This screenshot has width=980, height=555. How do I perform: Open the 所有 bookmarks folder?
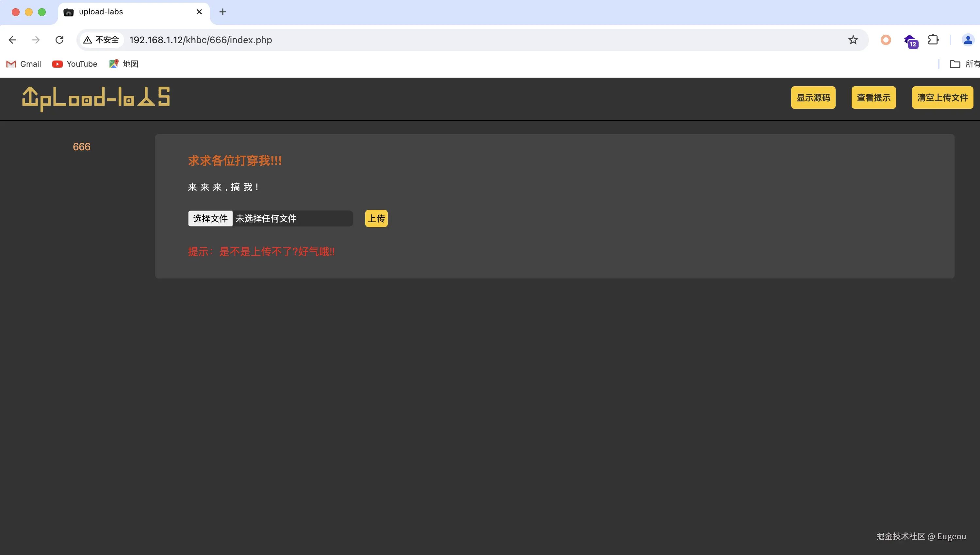964,64
